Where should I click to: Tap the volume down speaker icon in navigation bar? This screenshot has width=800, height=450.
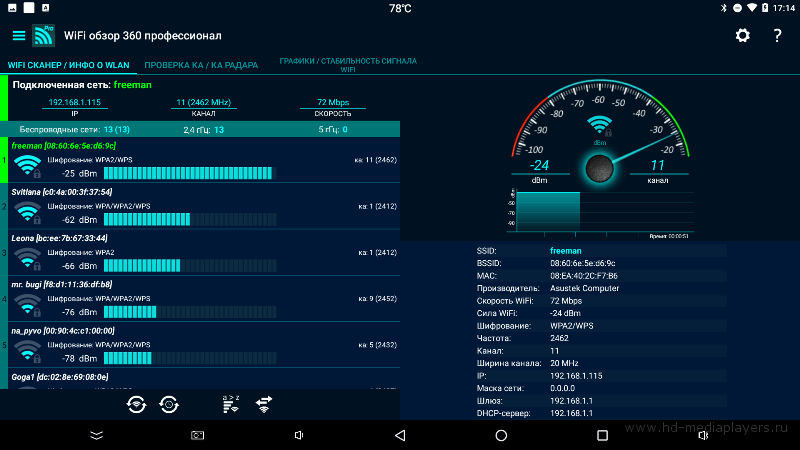299,435
